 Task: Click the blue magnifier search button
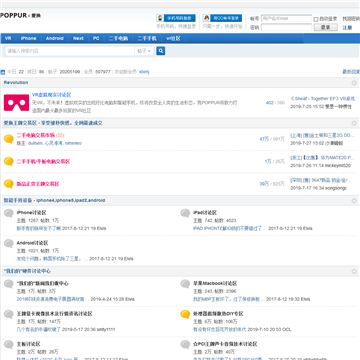click(161, 51)
